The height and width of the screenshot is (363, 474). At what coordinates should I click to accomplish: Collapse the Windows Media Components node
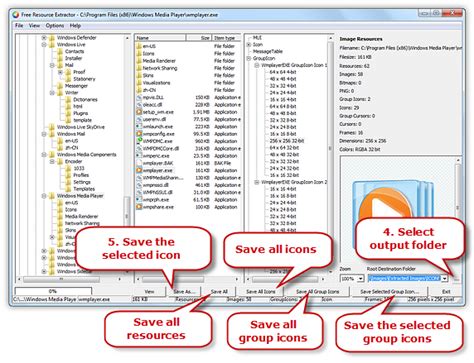coord(44,155)
